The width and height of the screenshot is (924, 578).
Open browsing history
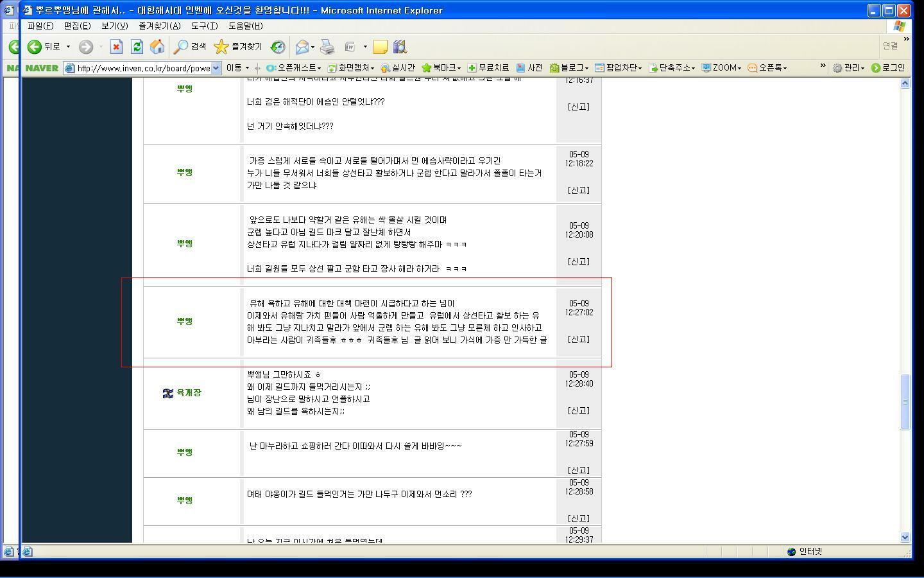(278, 46)
